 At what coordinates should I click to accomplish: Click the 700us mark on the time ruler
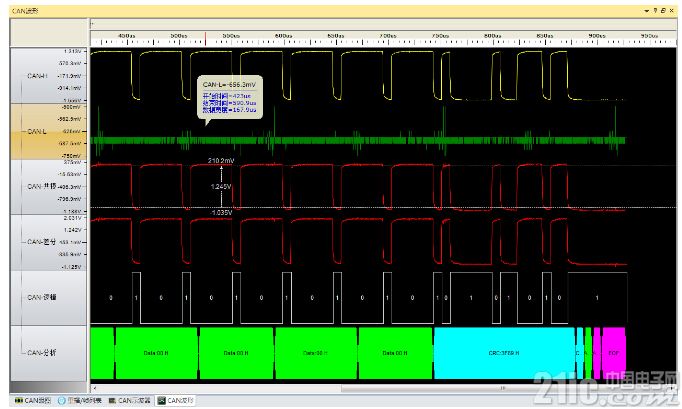coord(388,36)
